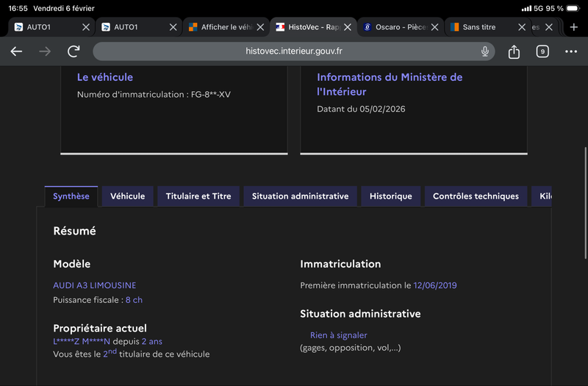The image size is (588, 386).
Task: Go to the Historique tab
Action: tap(390, 196)
